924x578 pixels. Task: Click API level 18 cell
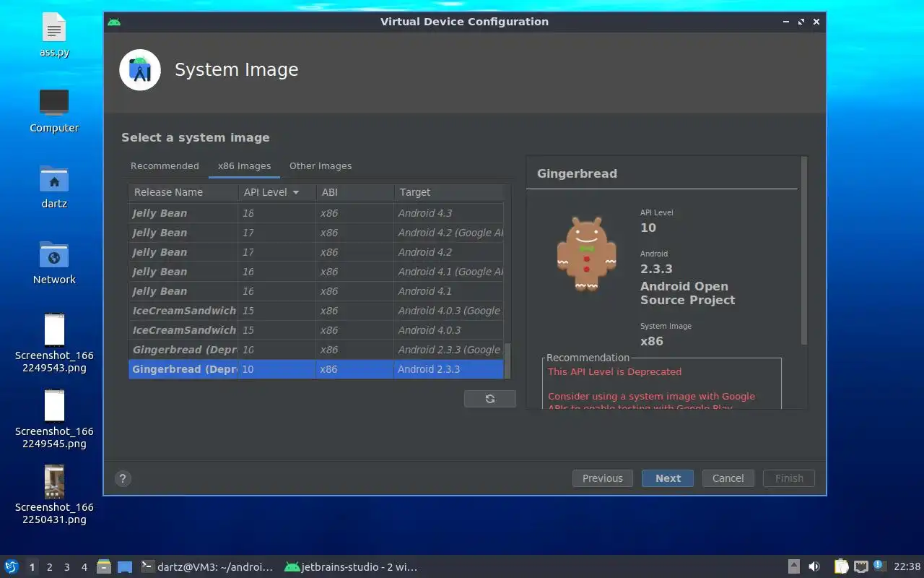coord(277,213)
